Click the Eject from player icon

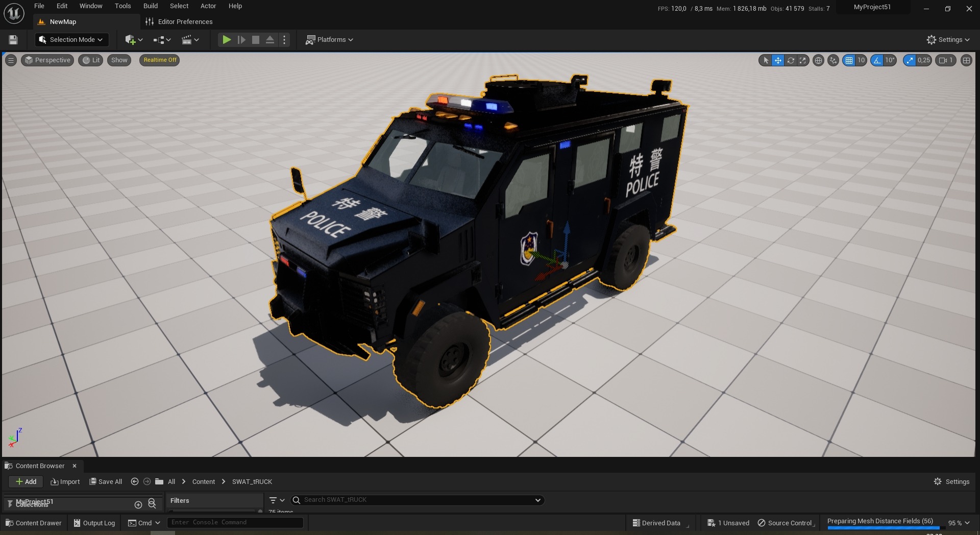pyautogui.click(x=270, y=40)
